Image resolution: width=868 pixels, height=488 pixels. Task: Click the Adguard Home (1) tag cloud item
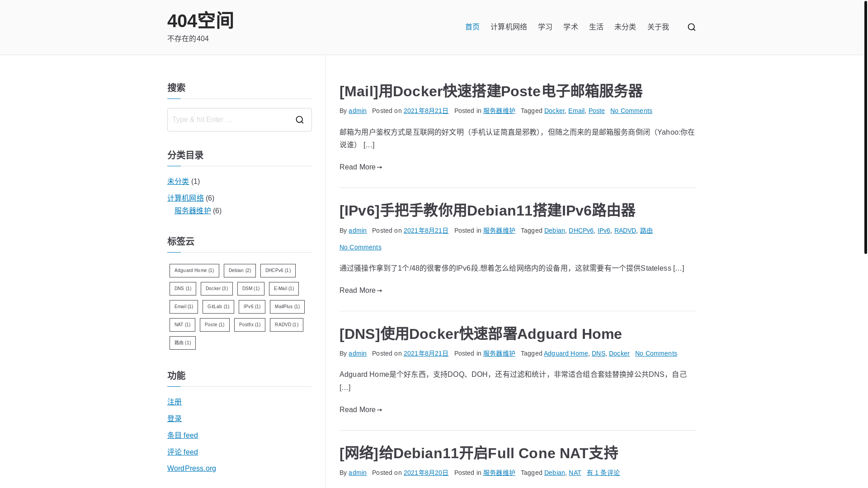(194, 271)
